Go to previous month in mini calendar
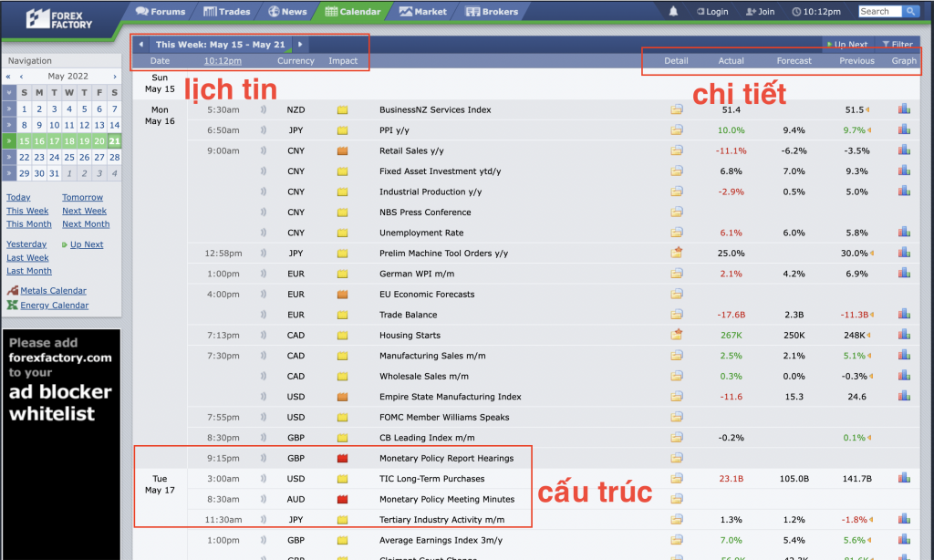 (x=22, y=77)
